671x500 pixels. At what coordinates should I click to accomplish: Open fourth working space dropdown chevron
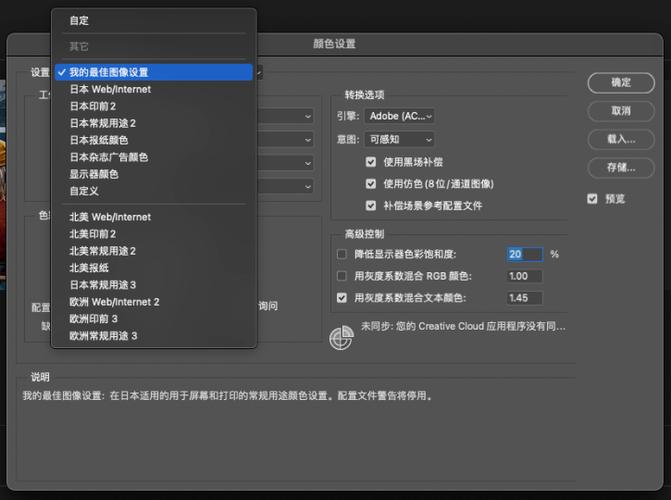click(308, 187)
